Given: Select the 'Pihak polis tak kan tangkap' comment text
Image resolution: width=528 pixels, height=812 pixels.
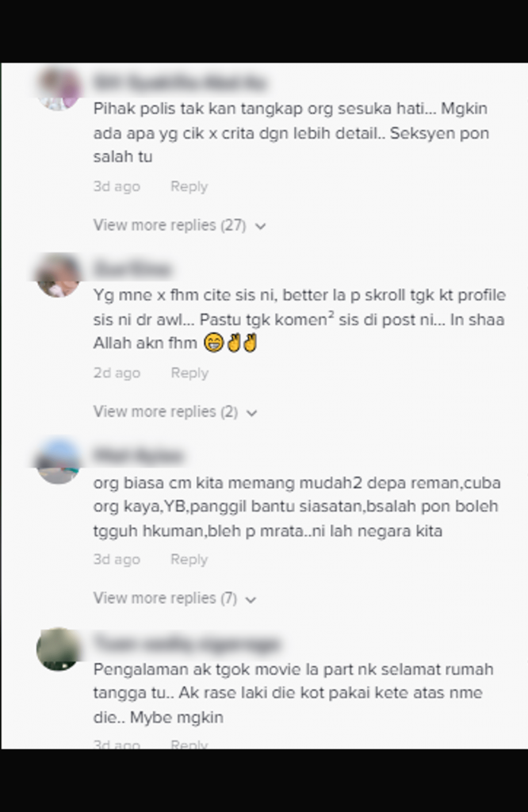Looking at the screenshot, I should click(291, 132).
